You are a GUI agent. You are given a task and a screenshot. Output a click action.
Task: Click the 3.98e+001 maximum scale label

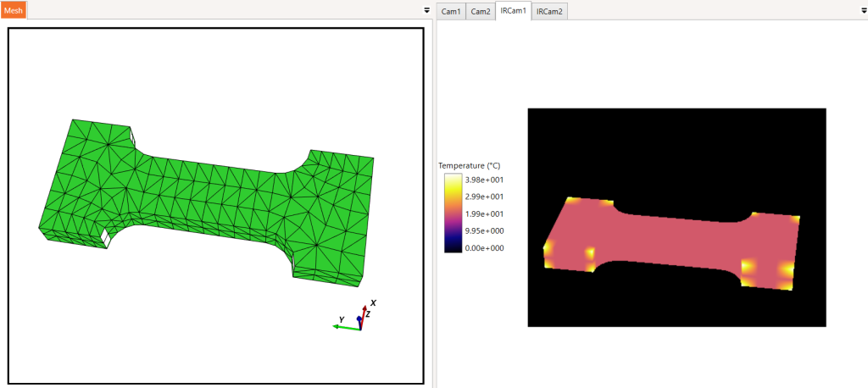click(x=486, y=180)
